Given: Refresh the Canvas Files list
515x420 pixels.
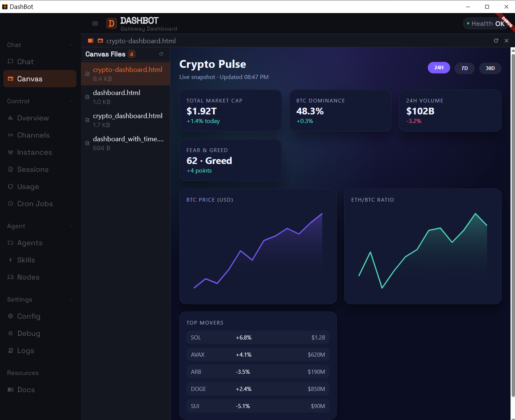Looking at the screenshot, I should (x=161, y=54).
